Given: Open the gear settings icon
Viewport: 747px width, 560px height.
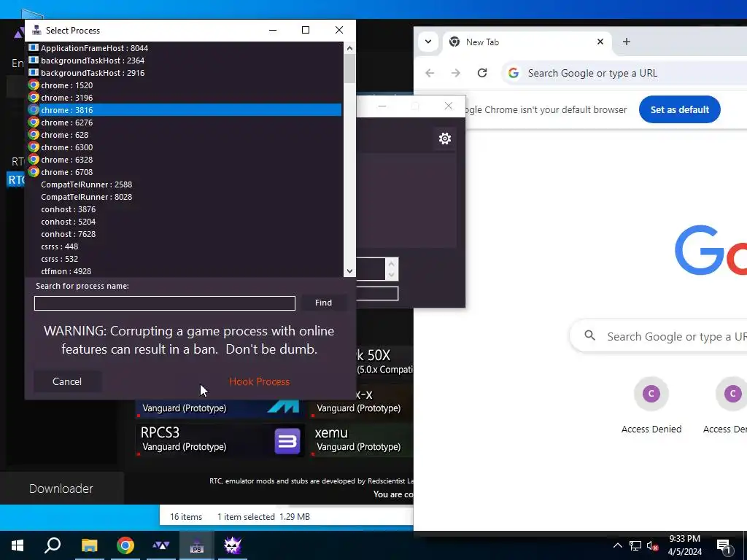Looking at the screenshot, I should pos(445,139).
